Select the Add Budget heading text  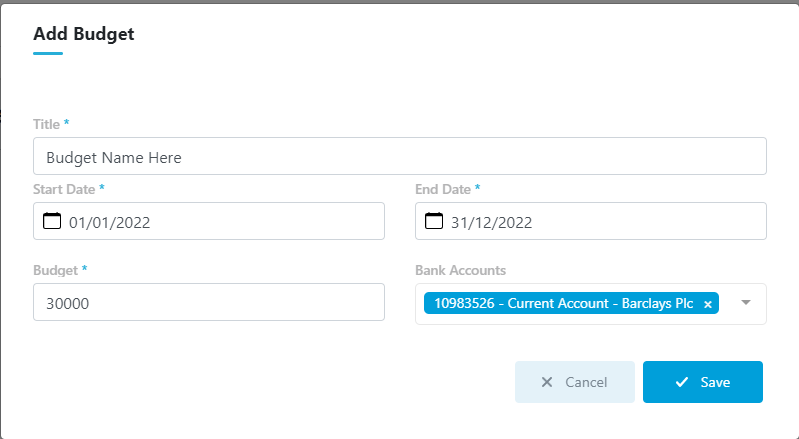pyautogui.click(x=84, y=34)
